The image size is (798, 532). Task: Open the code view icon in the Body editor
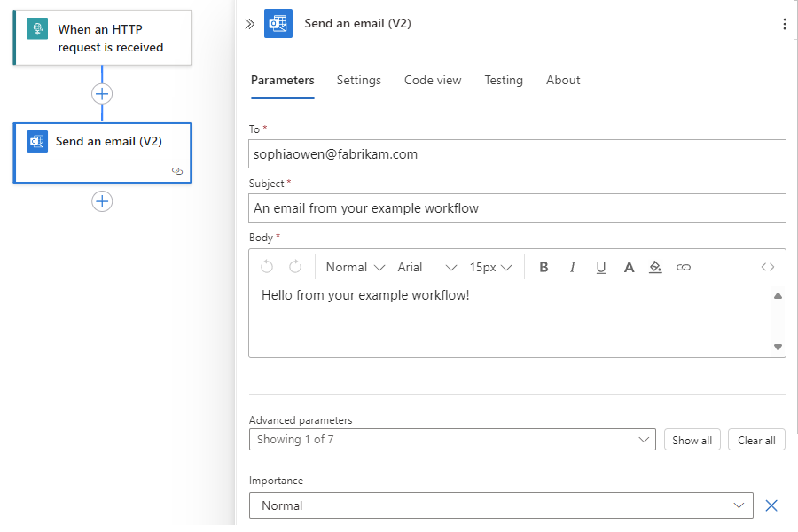(x=768, y=267)
